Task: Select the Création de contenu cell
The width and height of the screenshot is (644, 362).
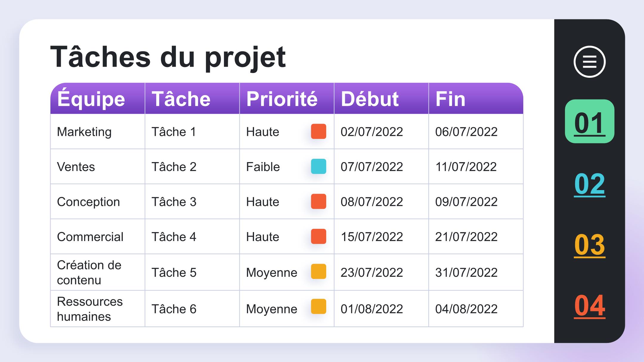Action: click(97, 272)
